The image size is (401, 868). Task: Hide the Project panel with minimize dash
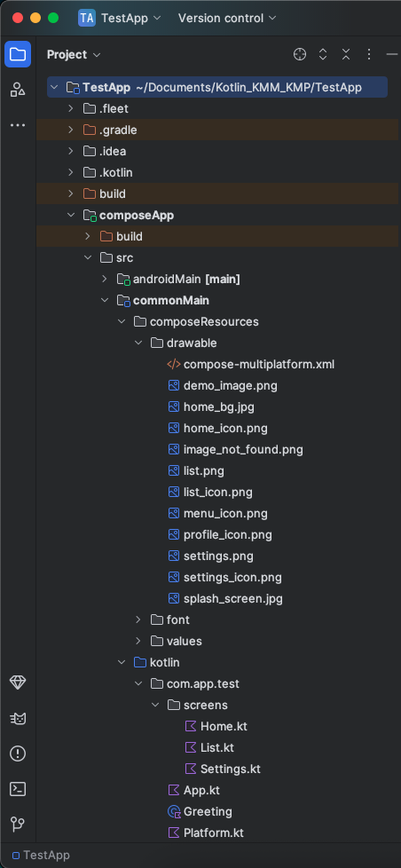tap(392, 54)
